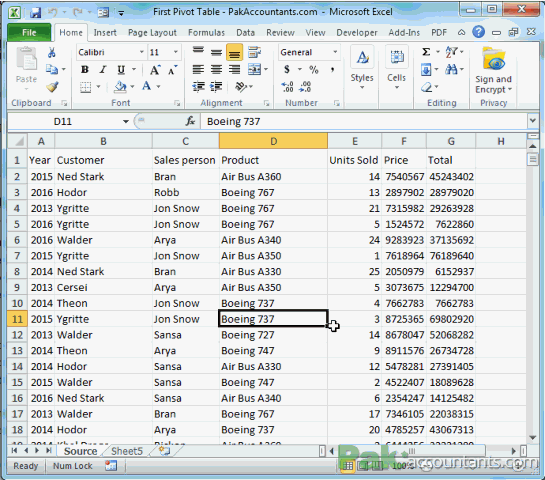Toggle Align Text Left
Image resolution: width=545 pixels, height=480 pixels.
[198, 70]
